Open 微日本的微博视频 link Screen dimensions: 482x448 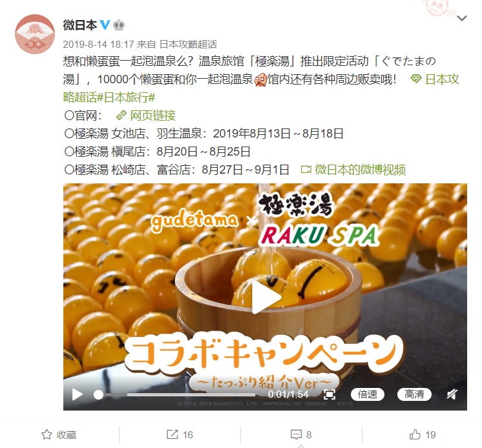353,170
